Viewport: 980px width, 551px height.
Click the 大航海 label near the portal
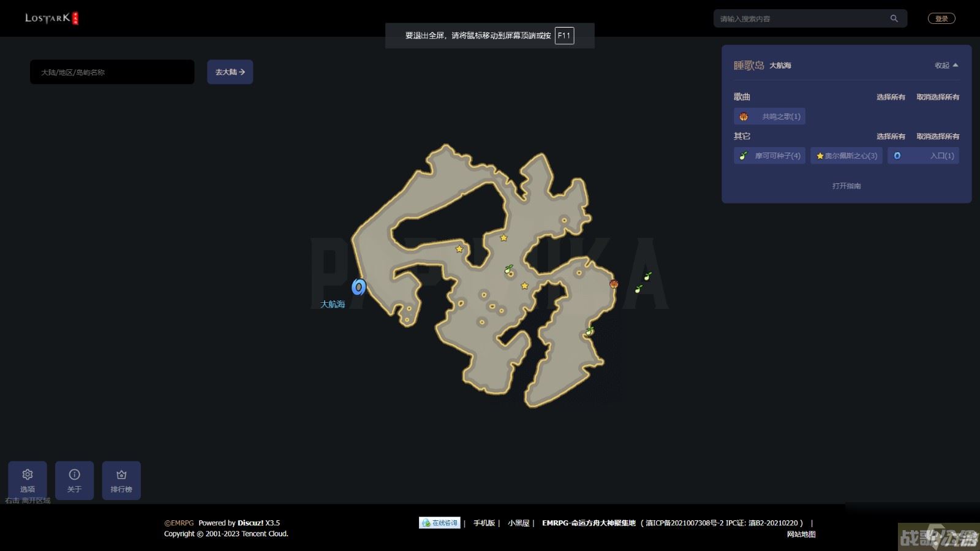(333, 304)
